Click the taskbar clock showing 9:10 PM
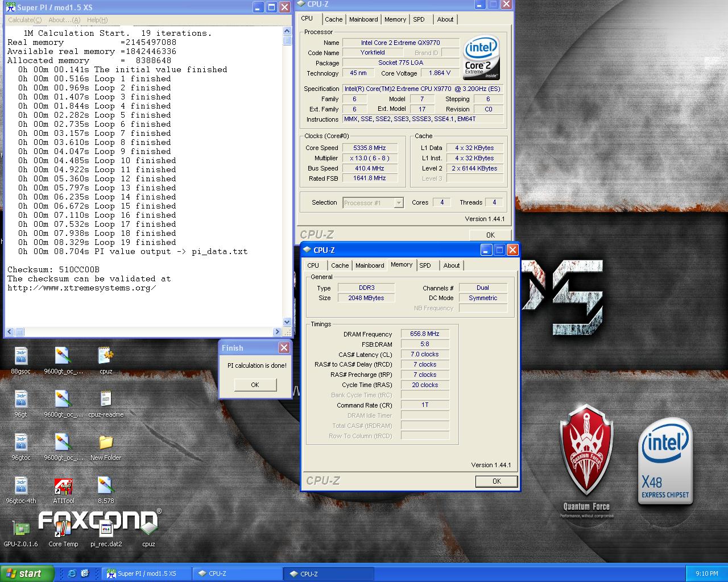Image resolution: width=728 pixels, height=582 pixels. (x=706, y=573)
